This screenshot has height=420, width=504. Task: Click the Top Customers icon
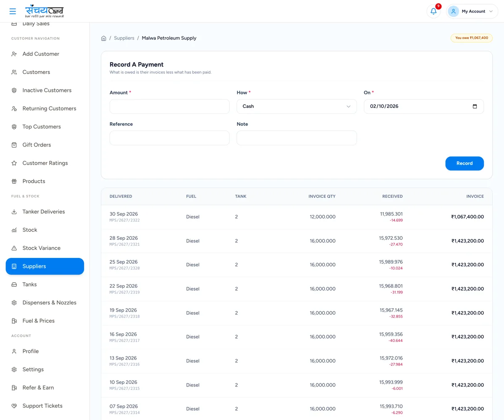tap(14, 127)
